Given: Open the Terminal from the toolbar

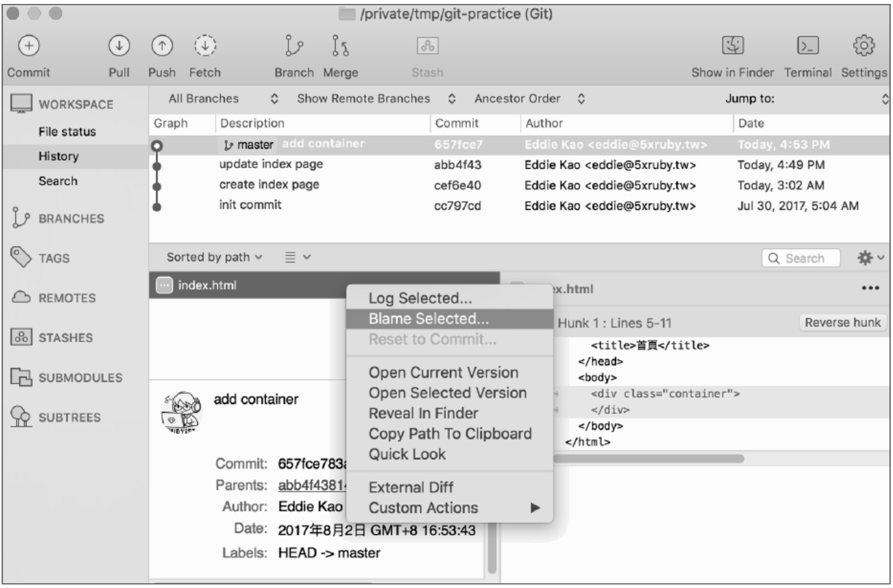Looking at the screenshot, I should pos(807,47).
